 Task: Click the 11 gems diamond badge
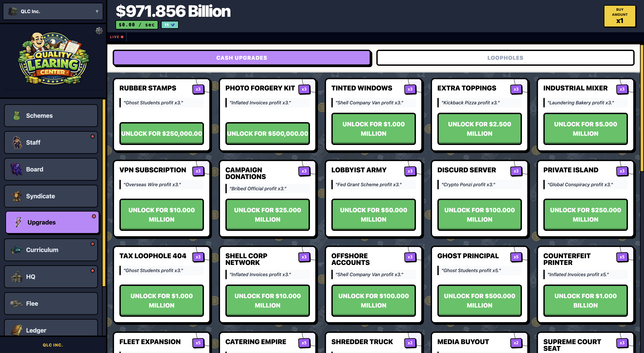coord(170,25)
